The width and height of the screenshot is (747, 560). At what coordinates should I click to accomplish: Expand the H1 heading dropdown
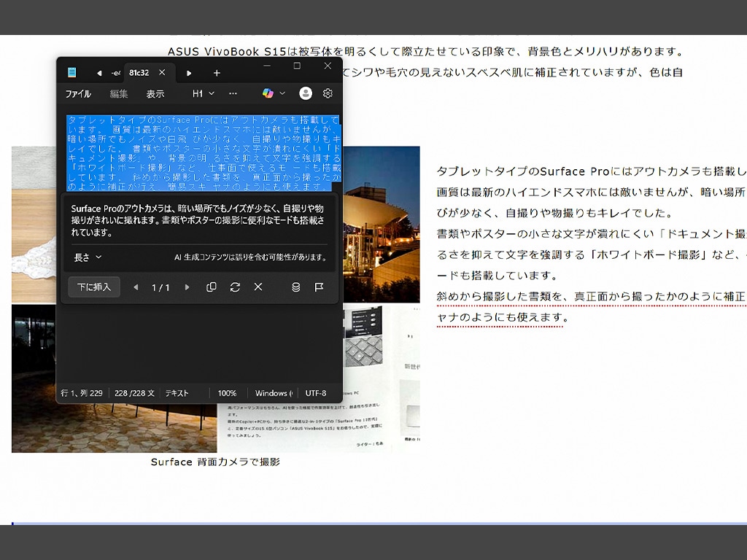point(203,94)
